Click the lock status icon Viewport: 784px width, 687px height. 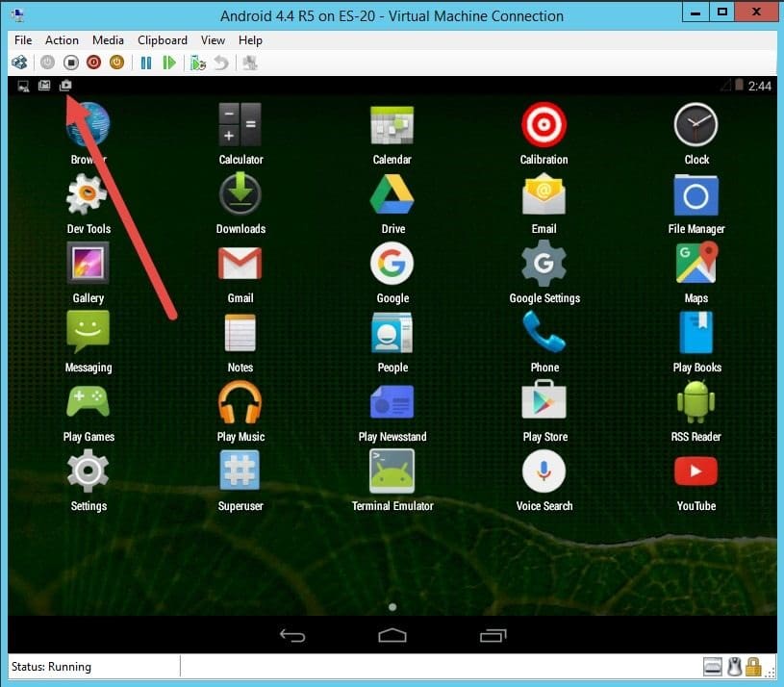(753, 667)
